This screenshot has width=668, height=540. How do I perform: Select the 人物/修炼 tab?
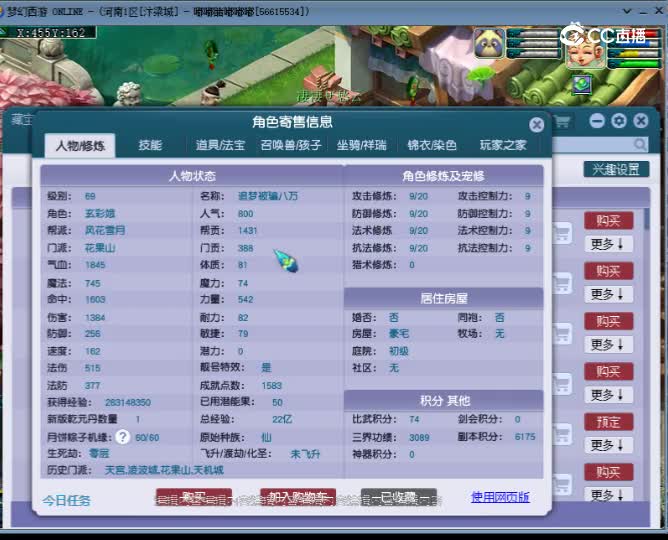(80, 146)
